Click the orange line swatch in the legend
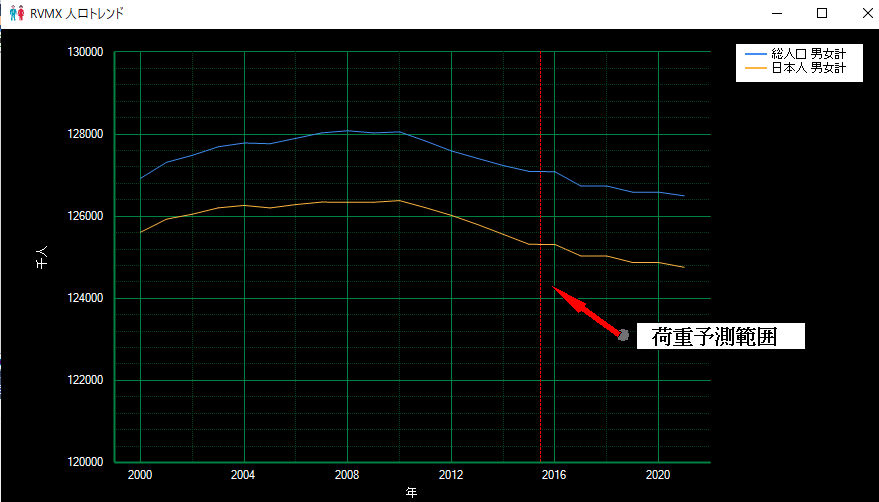The width and height of the screenshot is (879, 502). pos(755,69)
